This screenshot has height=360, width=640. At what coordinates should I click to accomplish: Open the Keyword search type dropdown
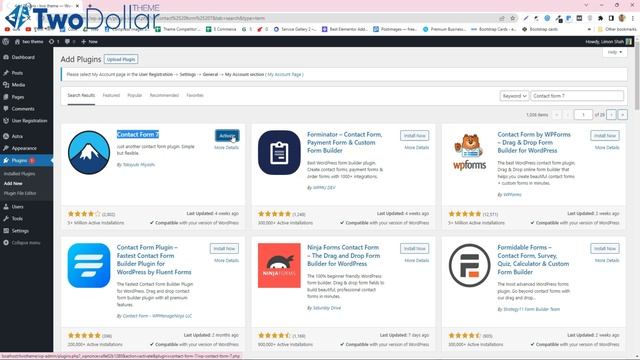tap(514, 96)
